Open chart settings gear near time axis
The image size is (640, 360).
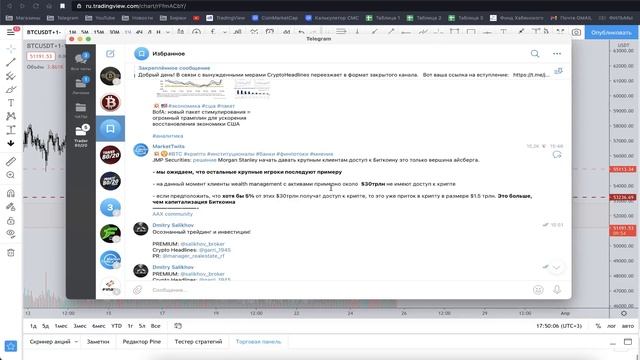624,313
